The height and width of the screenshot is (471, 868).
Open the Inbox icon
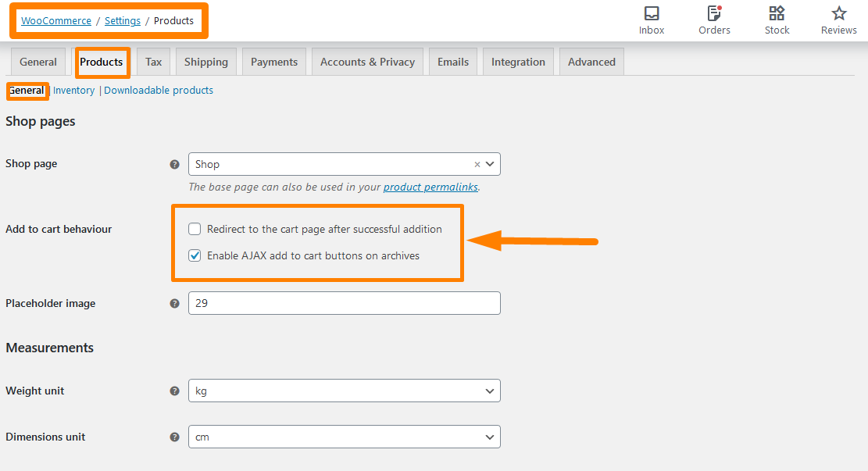point(652,13)
